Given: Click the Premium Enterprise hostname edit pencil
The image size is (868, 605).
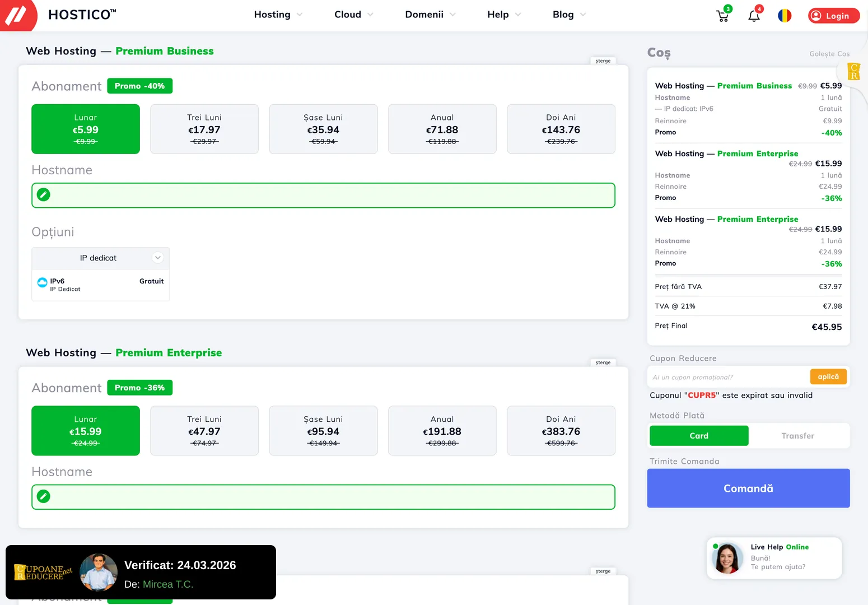Looking at the screenshot, I should coord(44,496).
